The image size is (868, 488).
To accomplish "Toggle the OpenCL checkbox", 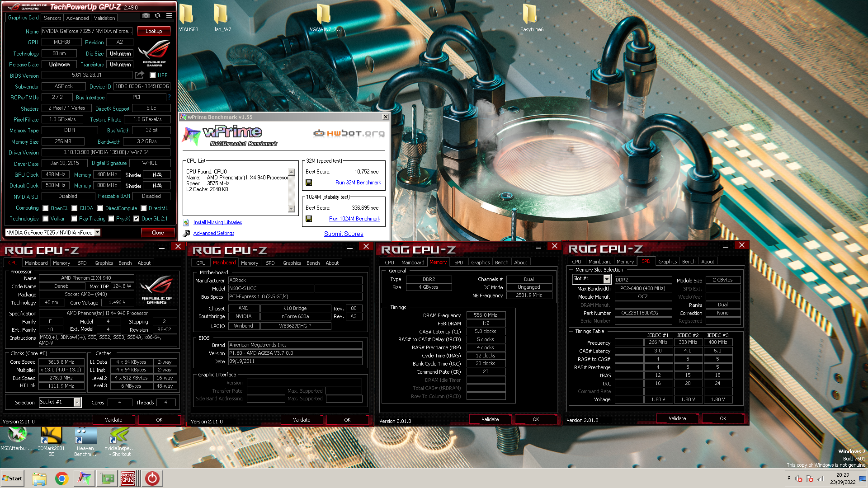I will point(46,208).
